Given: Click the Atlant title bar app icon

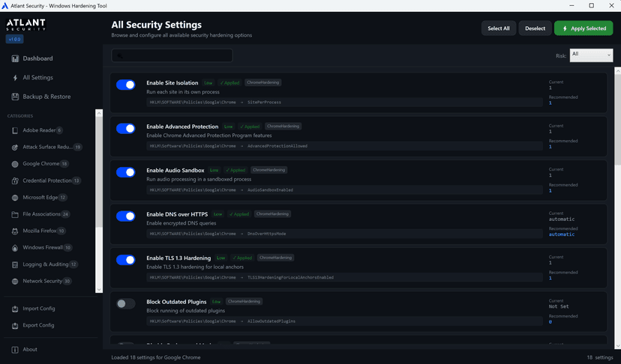Looking at the screenshot, I should [4, 5].
